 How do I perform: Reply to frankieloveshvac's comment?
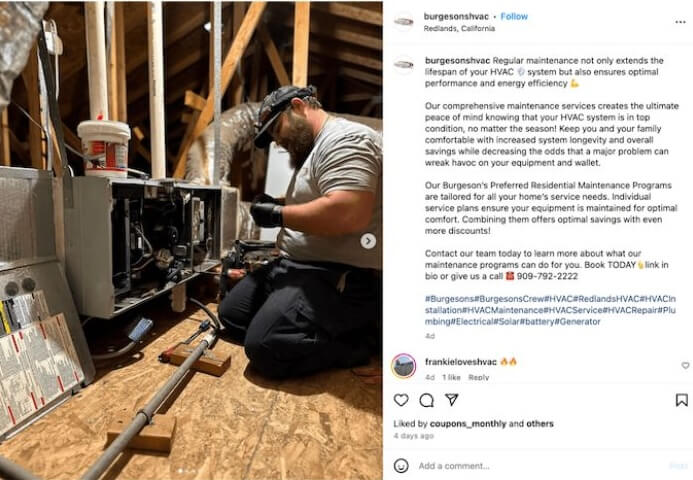[x=479, y=377]
